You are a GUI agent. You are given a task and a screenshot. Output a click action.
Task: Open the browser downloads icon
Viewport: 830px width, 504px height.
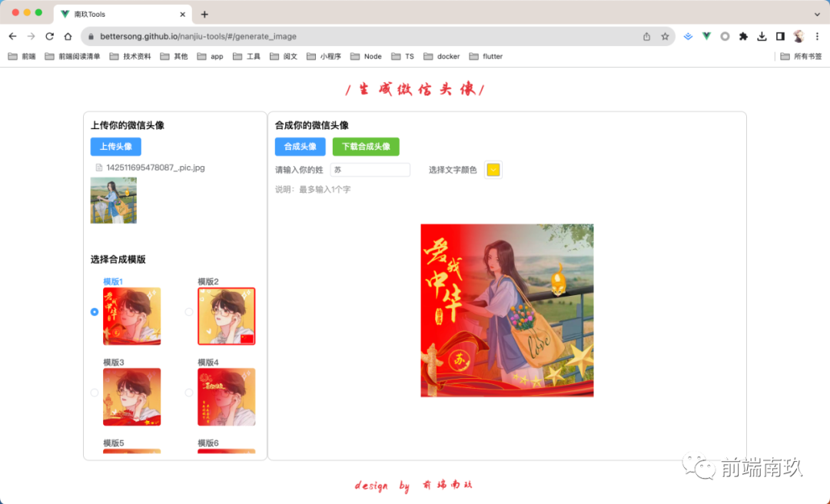pyautogui.click(x=762, y=37)
